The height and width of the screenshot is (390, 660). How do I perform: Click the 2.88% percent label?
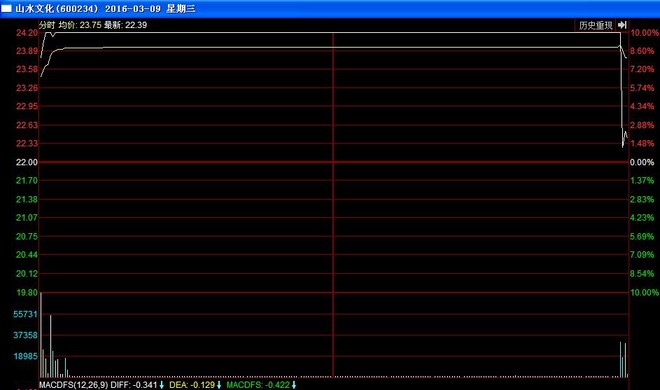point(642,125)
